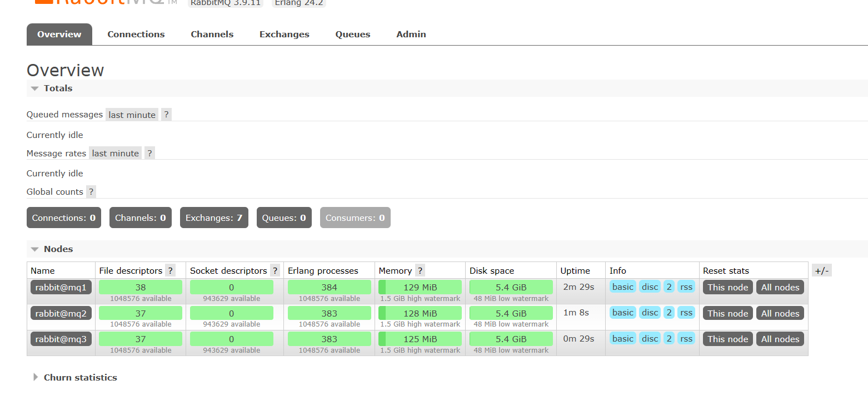Click rabbit@mq1 uptime 2m 29s
Screen dimensions: 868x395
[578, 287]
